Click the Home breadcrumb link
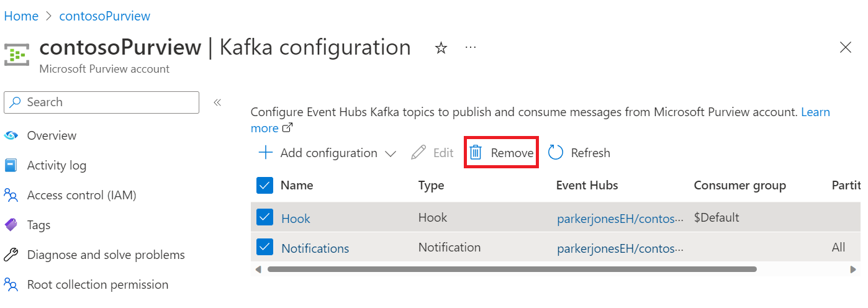The image size is (868, 308). (x=21, y=16)
